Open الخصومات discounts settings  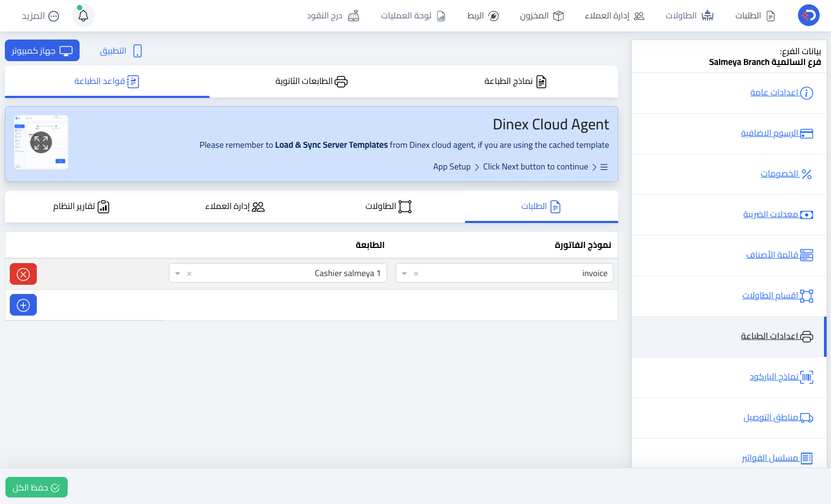786,174
